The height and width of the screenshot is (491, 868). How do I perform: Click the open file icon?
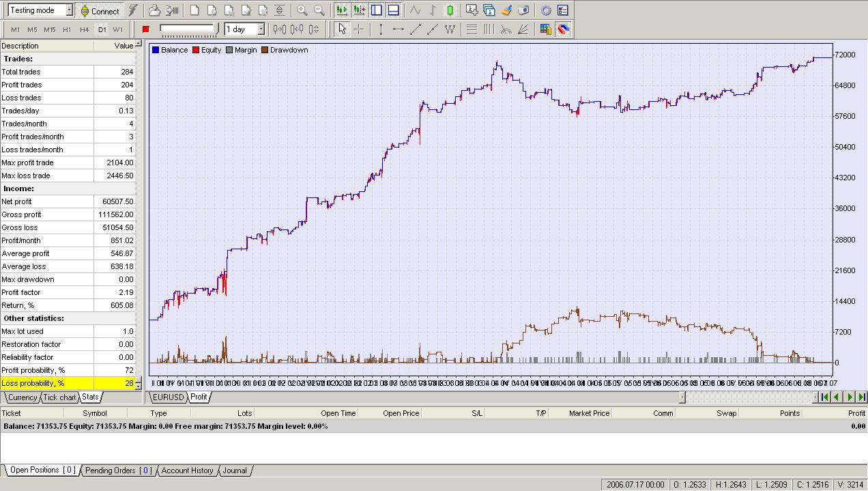154,10
